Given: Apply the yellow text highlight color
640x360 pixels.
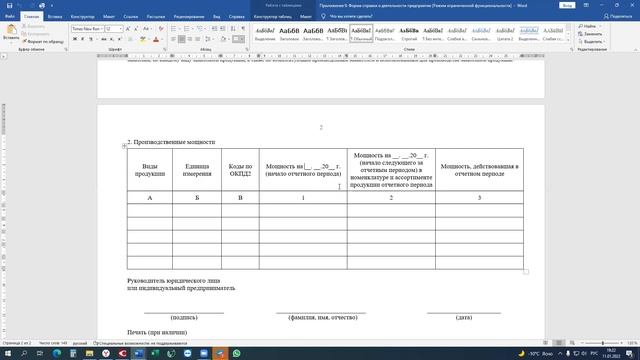Looking at the screenshot, I should pos(142,39).
